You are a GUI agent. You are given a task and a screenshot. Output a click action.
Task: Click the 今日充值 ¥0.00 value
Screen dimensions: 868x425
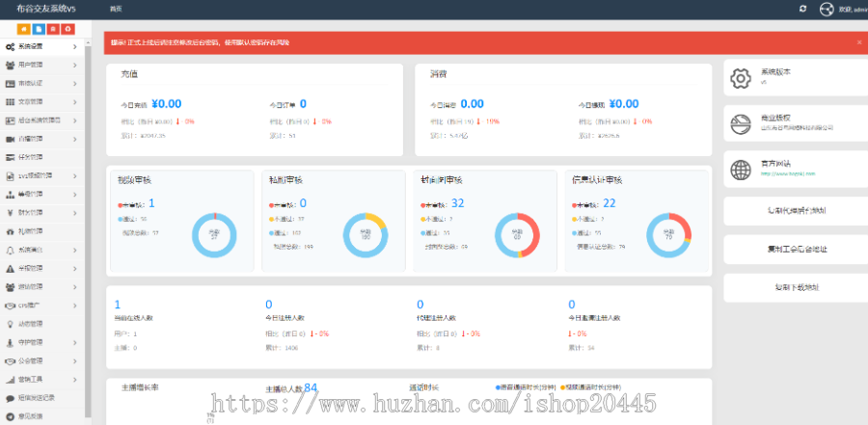tap(167, 104)
